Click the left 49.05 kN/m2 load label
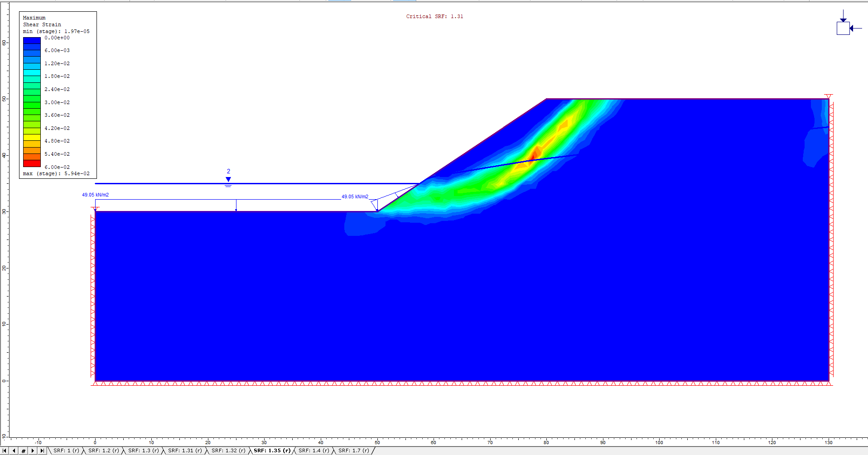The image size is (868, 455). (95, 195)
